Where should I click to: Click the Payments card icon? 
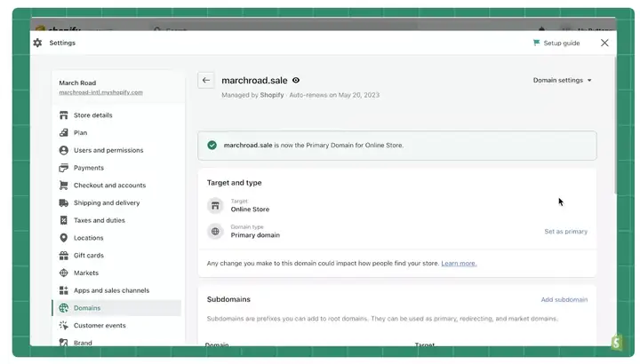(x=64, y=168)
